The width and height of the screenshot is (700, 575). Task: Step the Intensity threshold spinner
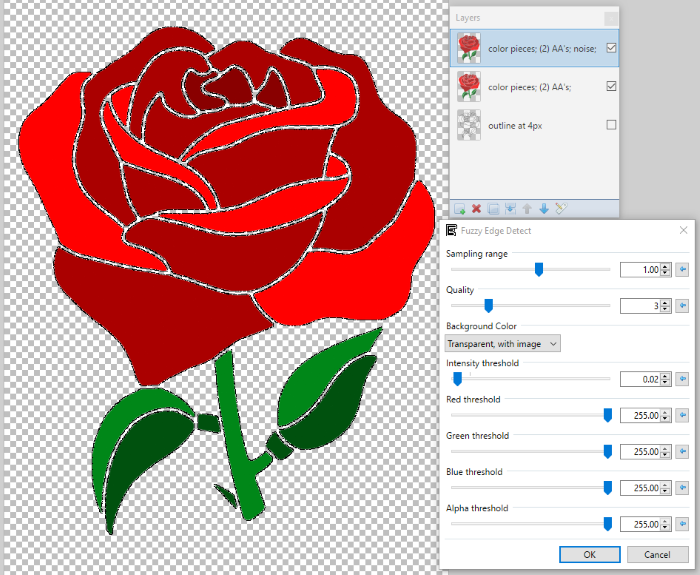pyautogui.click(x=666, y=379)
